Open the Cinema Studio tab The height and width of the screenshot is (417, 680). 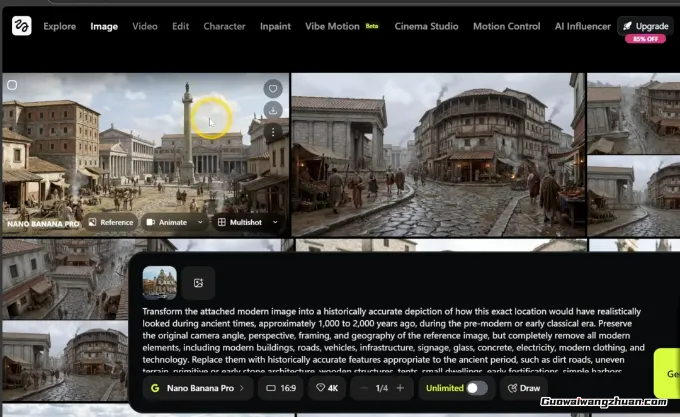tap(427, 26)
